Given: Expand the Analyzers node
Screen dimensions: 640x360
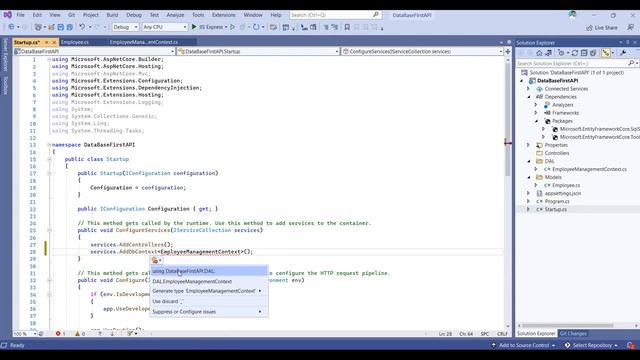Looking at the screenshot, I should coord(536,105).
